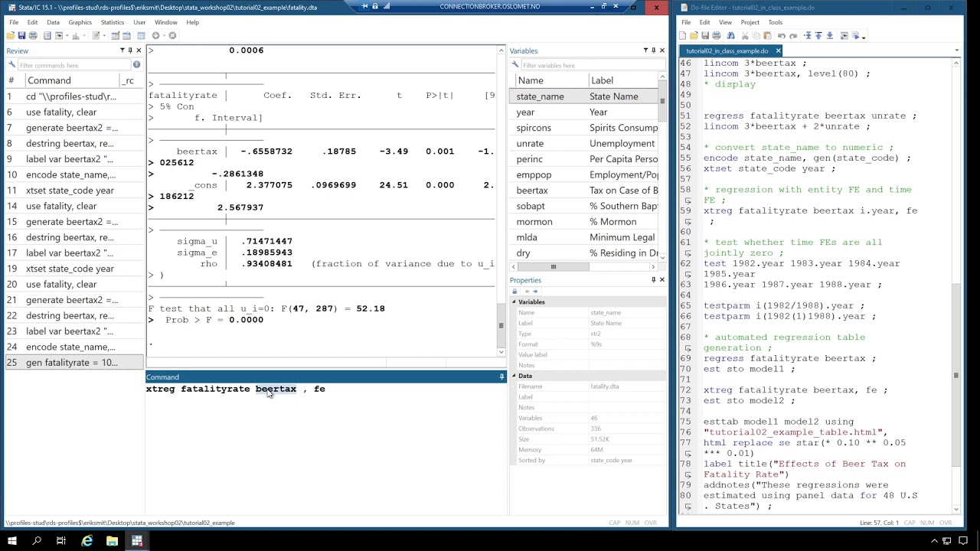
Task: Open Windows Start button on taskbar
Action: (11, 541)
